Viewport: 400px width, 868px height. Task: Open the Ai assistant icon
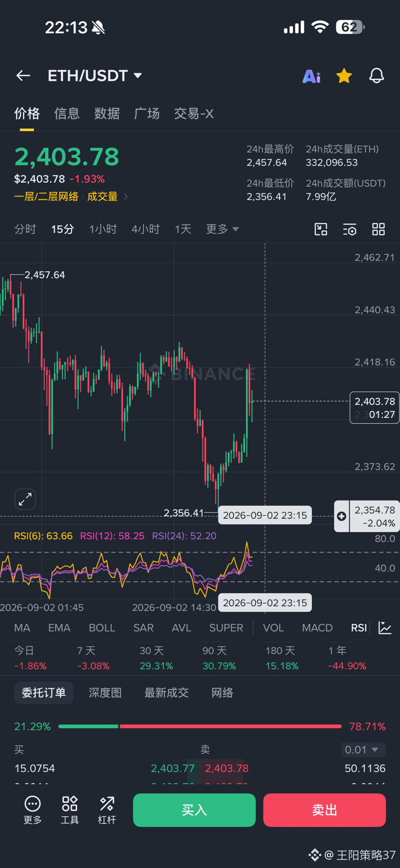click(312, 76)
